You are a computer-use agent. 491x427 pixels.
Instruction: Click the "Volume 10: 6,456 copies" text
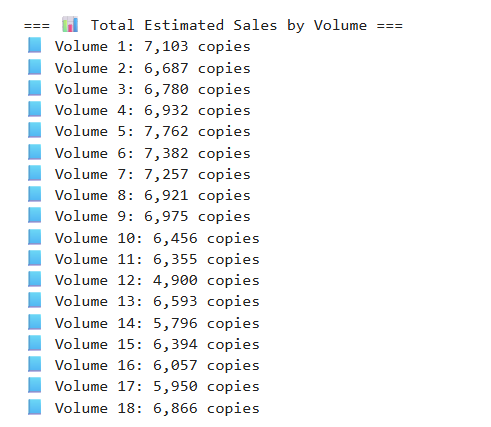coord(157,239)
